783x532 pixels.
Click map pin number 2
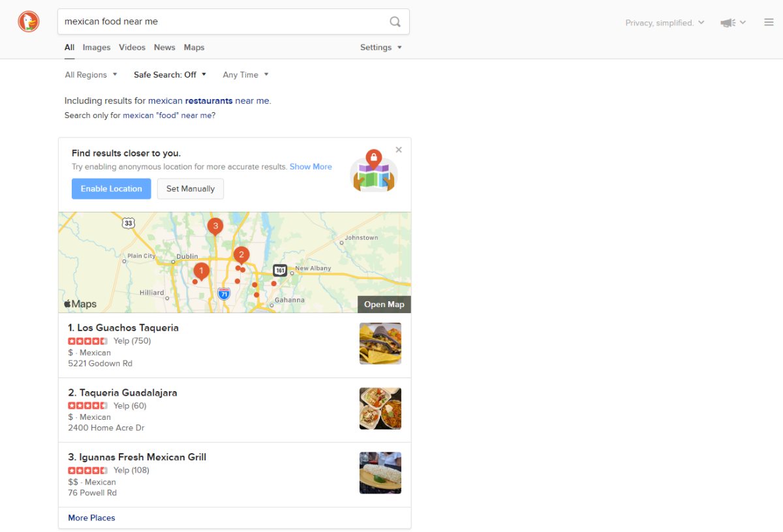click(241, 256)
